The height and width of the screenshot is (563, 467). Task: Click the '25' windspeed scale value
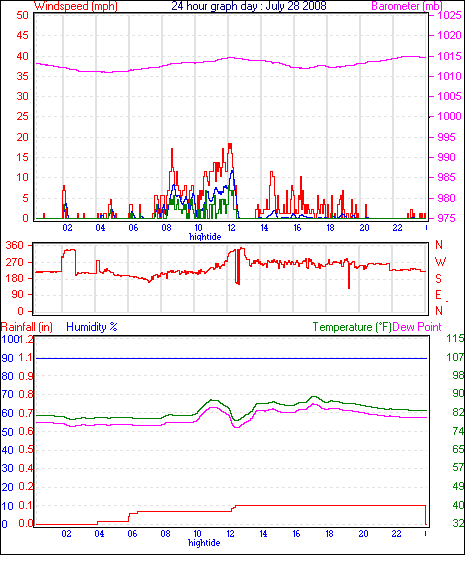[x=22, y=116]
